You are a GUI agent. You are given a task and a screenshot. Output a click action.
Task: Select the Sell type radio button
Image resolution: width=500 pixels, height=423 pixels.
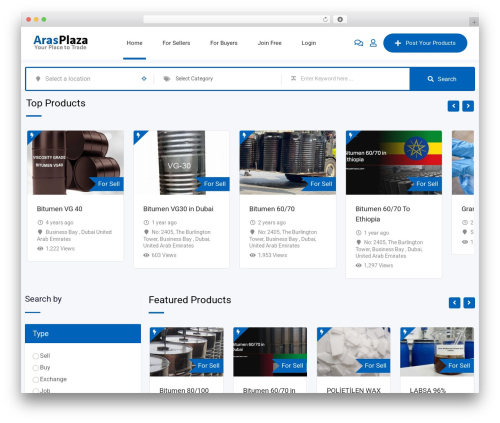coord(35,356)
